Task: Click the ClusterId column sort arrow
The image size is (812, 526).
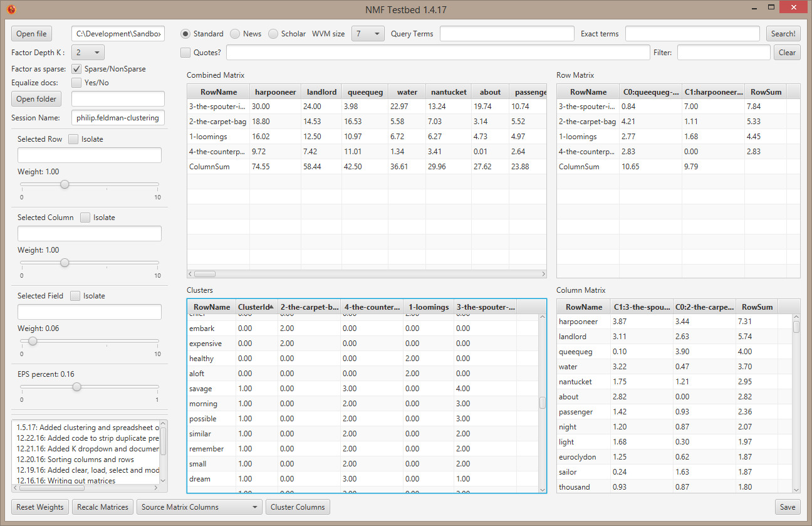Action: coord(271,307)
